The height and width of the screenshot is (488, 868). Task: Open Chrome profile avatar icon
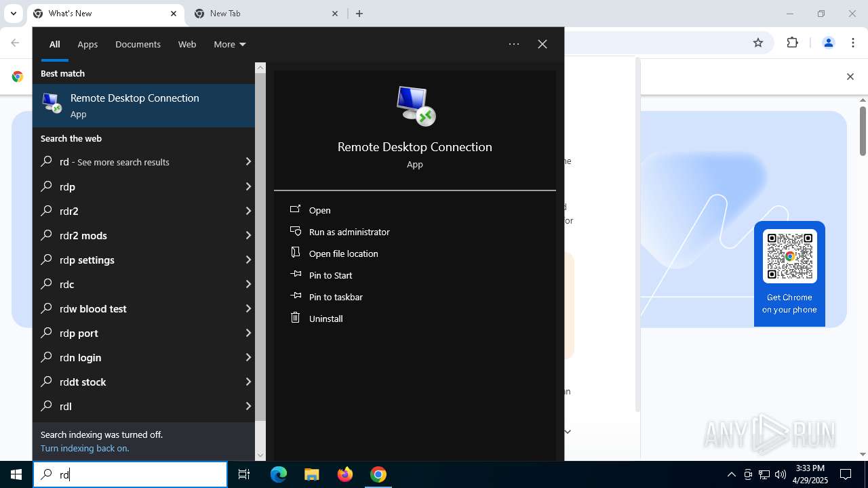(x=828, y=43)
